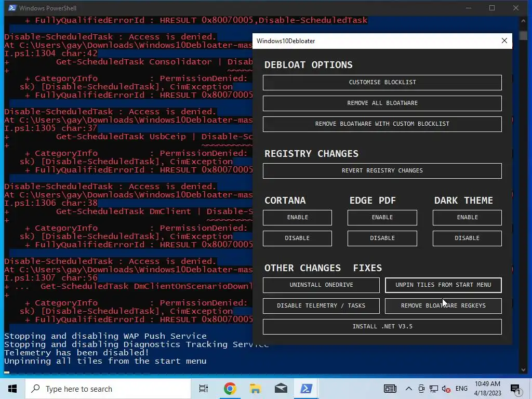532x399 pixels.
Task: Click PowerShell scrollbar up arrow
Action: click(523, 21)
